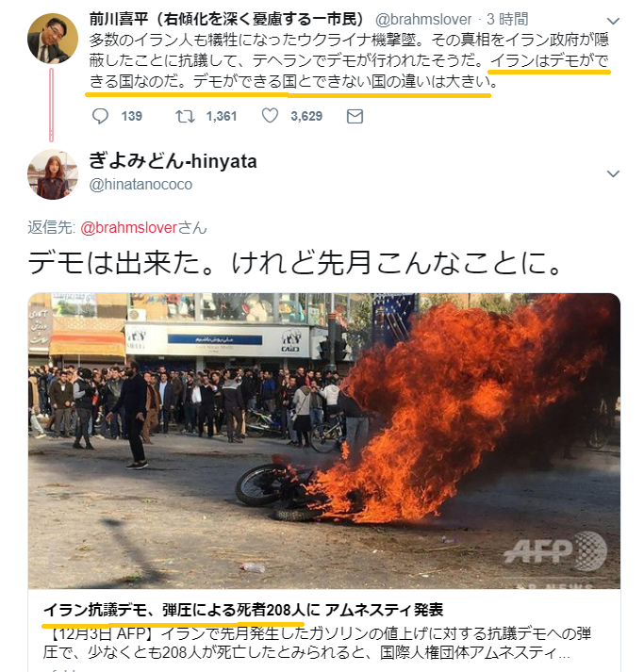Click the 139 reply count

point(132,116)
